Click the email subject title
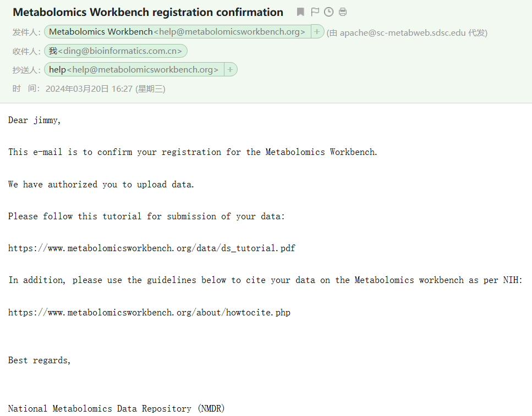The image size is (532, 416). click(148, 12)
